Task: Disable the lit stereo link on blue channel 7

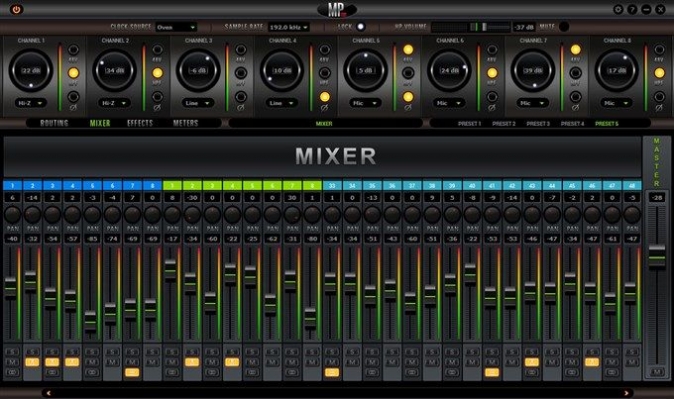Action: pos(132,372)
